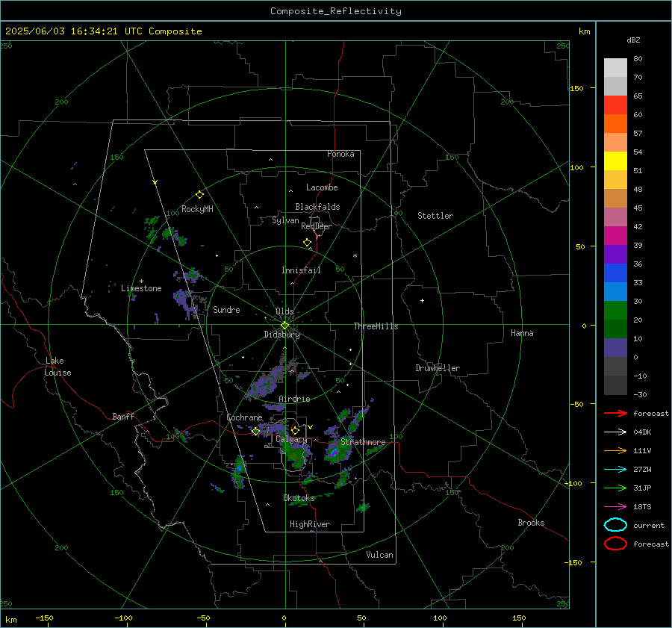Click the cyan current ellipse icon

coord(615,525)
